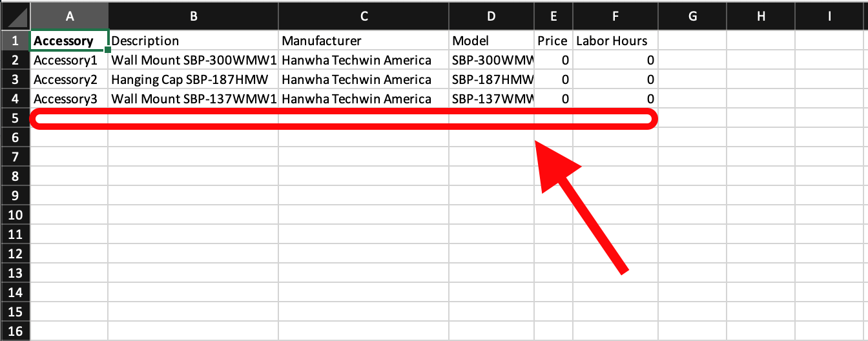Select Price value for Accessory2

tap(553, 79)
